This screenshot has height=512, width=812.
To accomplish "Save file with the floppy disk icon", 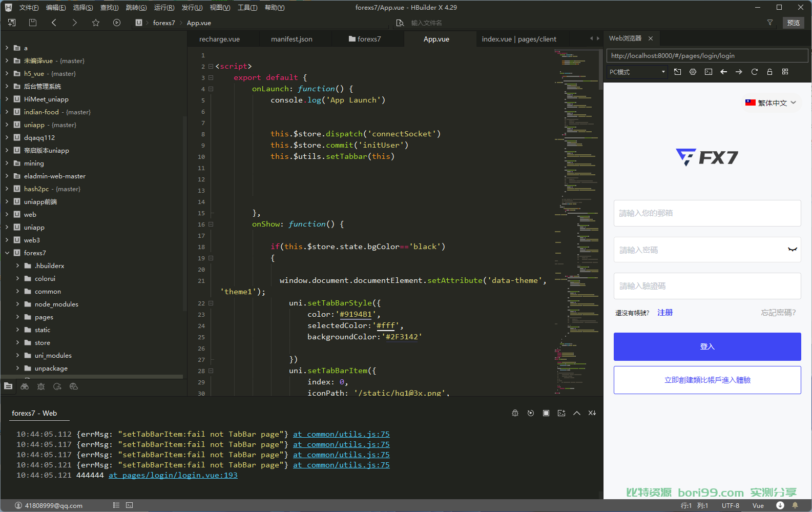I will point(33,23).
